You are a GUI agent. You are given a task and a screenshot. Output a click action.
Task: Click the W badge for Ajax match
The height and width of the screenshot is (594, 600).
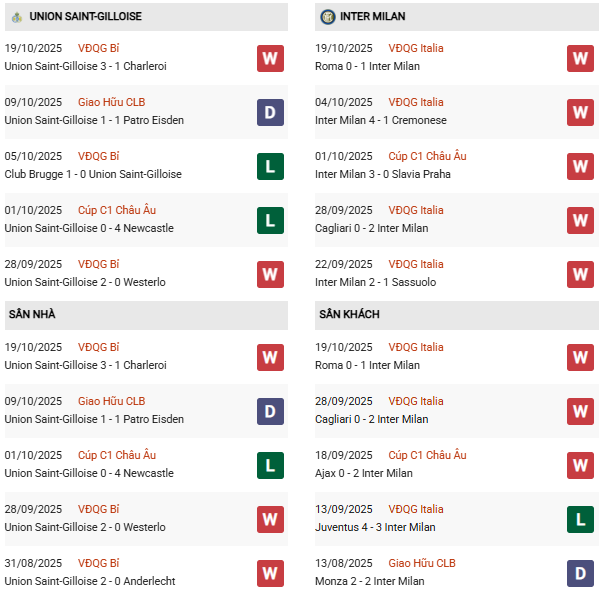[580, 464]
